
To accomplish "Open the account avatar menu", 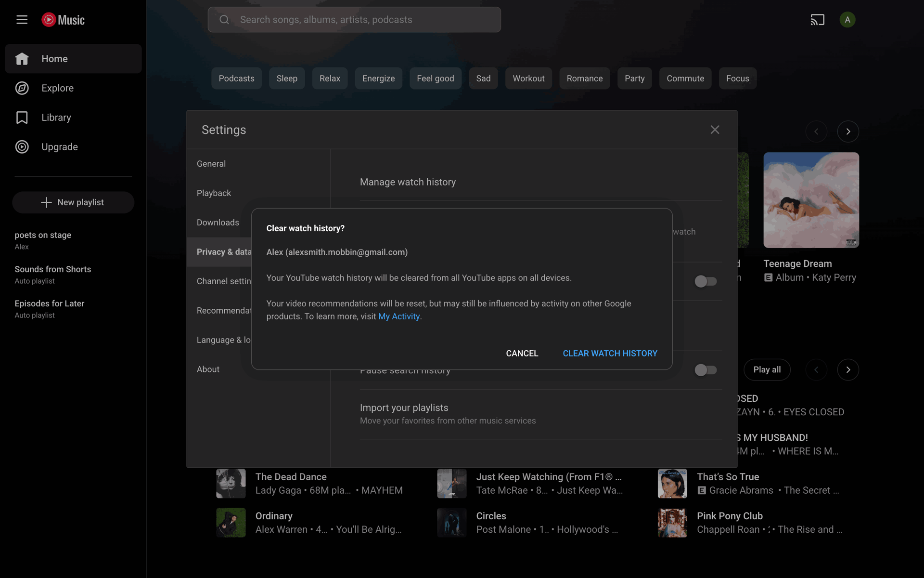I will tap(847, 20).
